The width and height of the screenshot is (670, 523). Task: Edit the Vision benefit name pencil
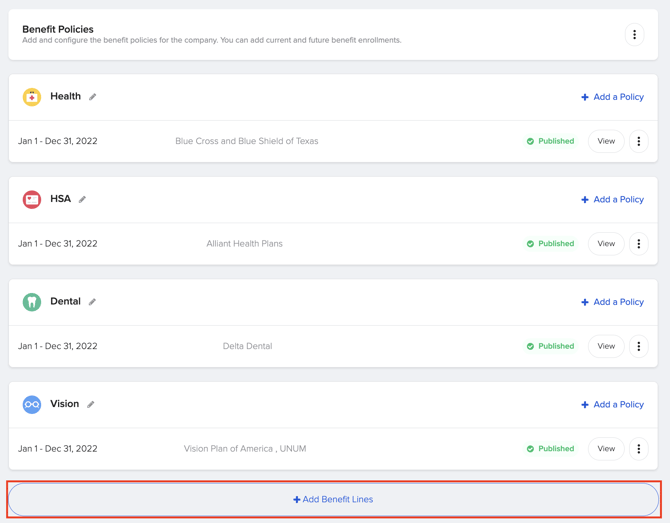tap(91, 405)
